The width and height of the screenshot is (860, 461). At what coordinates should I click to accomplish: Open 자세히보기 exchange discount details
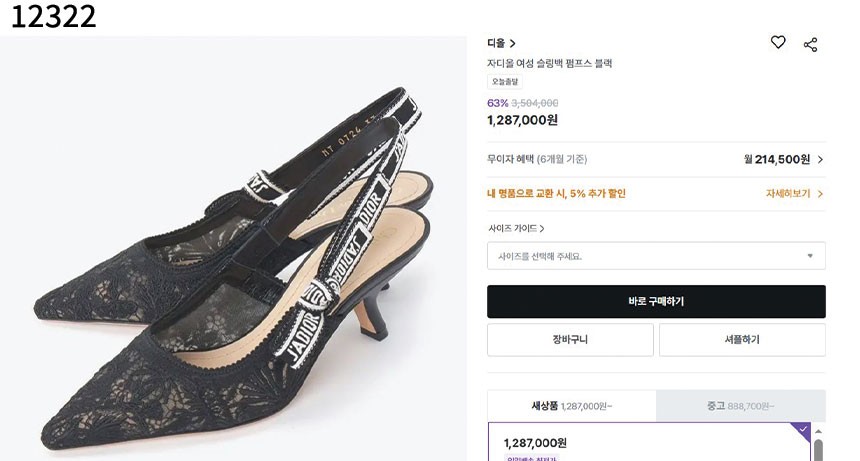794,194
